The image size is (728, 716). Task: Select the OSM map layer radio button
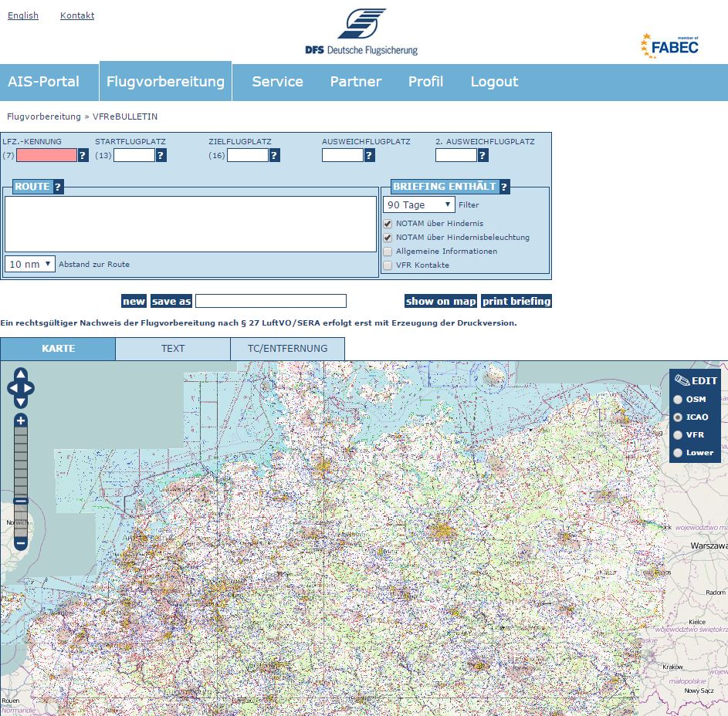tap(678, 400)
